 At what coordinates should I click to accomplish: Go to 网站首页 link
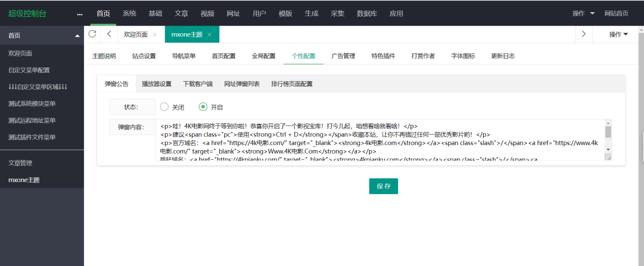616,14
